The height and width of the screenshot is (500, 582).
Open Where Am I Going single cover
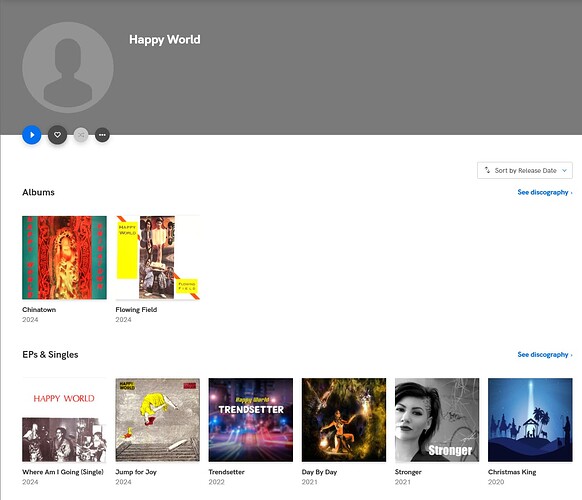(64, 420)
